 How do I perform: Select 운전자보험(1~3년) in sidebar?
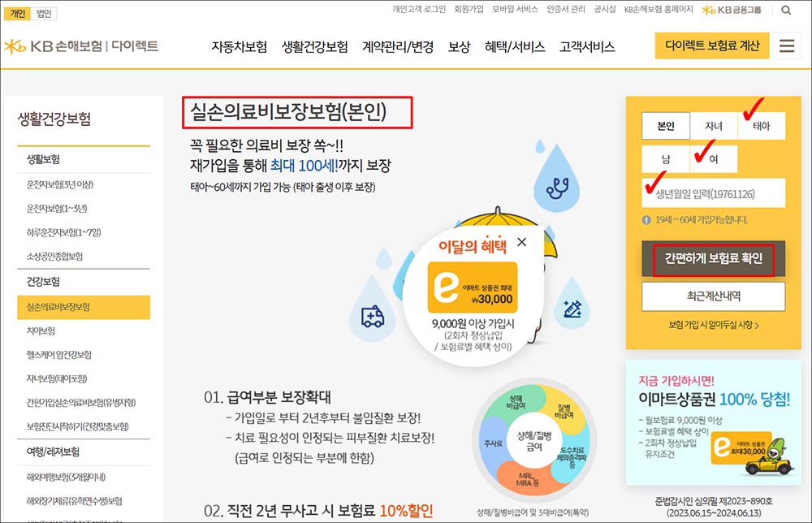coord(57,208)
